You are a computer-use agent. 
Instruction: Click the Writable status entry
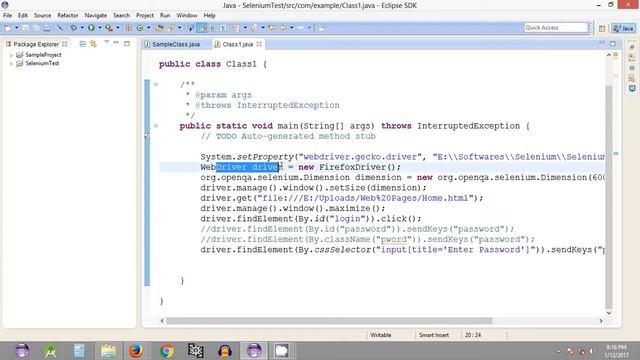point(381,335)
